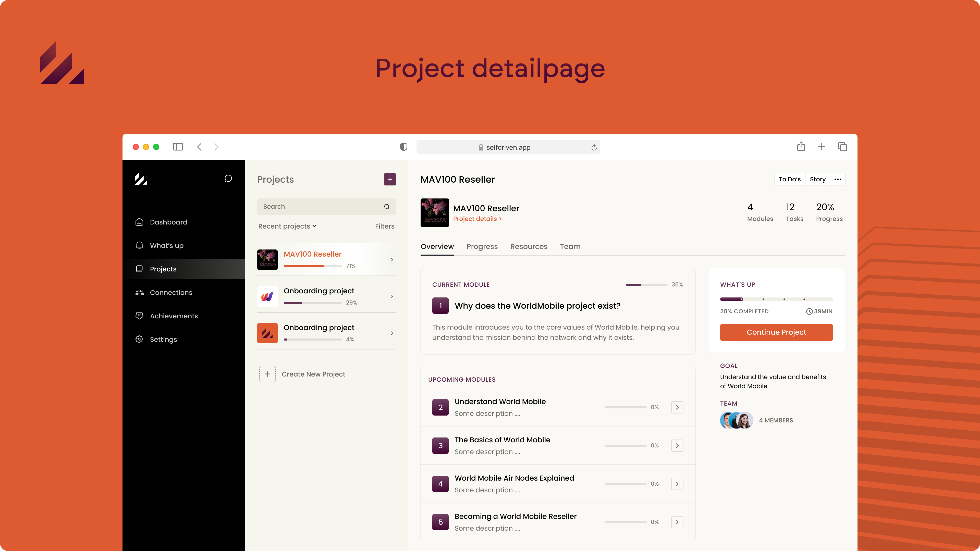Click the purple add project plus button
Viewport: 980px width, 551px height.
(389, 180)
